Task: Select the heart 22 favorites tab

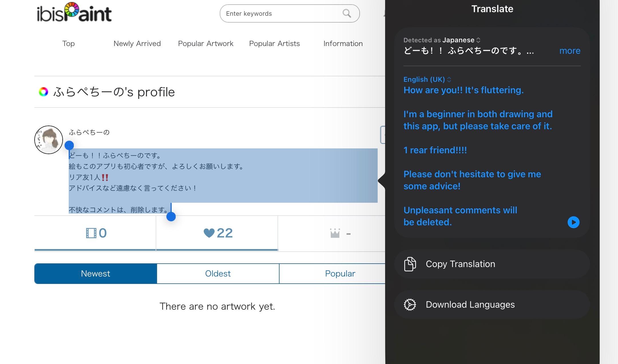Action: pyautogui.click(x=217, y=233)
